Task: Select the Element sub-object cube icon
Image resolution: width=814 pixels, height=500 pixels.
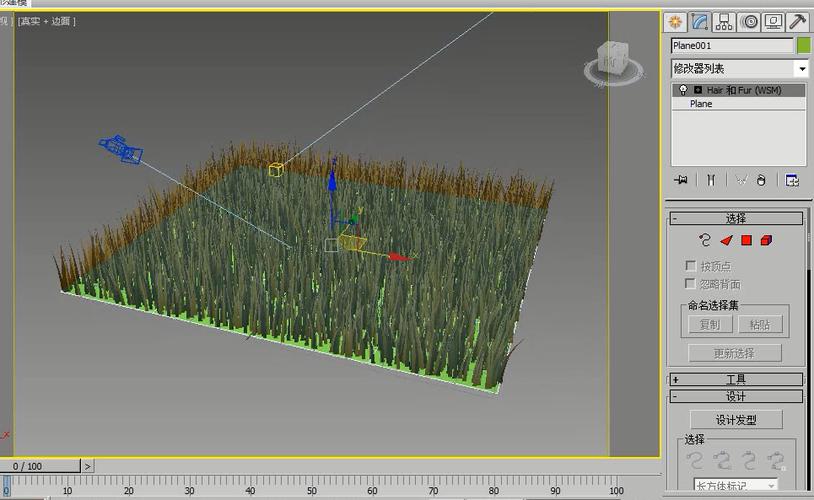Action: 766,240
